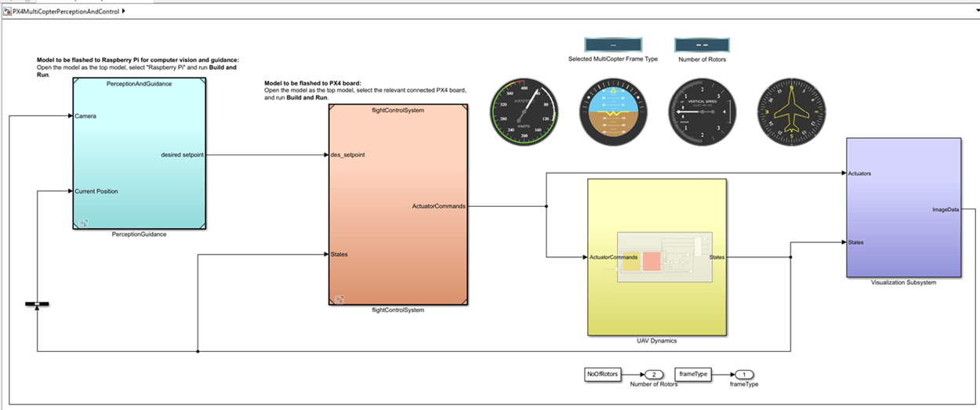
Task: Select the PerceptionGuidance block name label
Action: (x=140, y=234)
